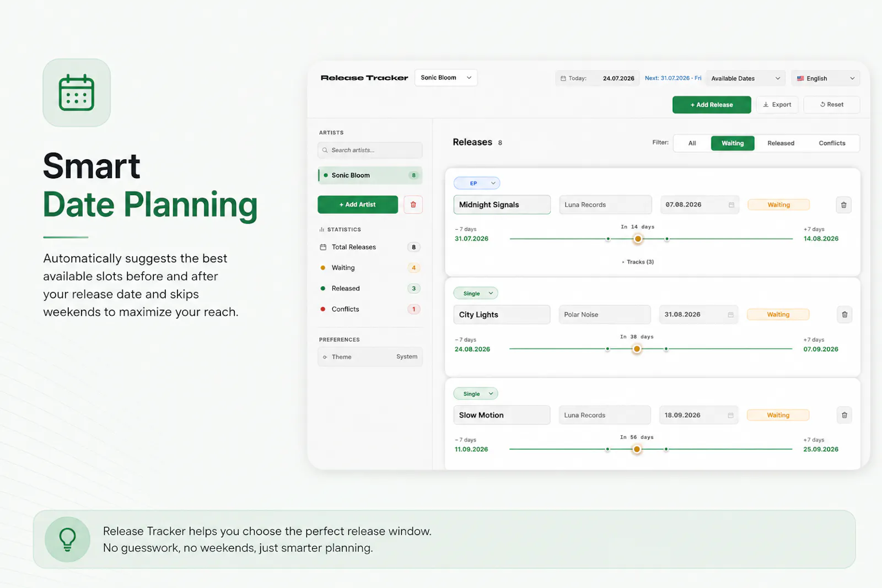
Task: Click Luna Records label field for Slow Motion
Action: tap(605, 415)
